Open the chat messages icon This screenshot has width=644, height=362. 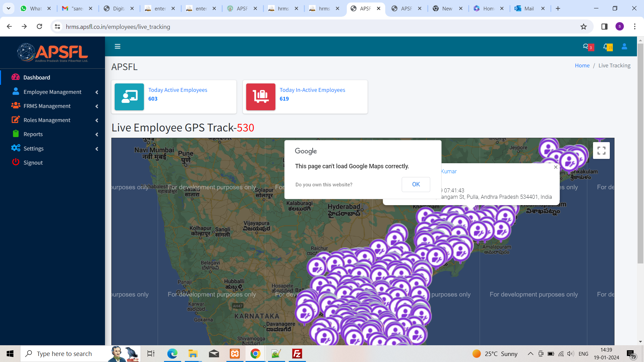coord(588,47)
